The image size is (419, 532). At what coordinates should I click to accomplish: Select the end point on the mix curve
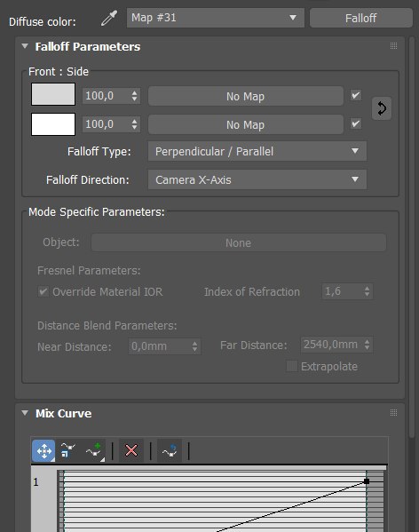pos(367,481)
